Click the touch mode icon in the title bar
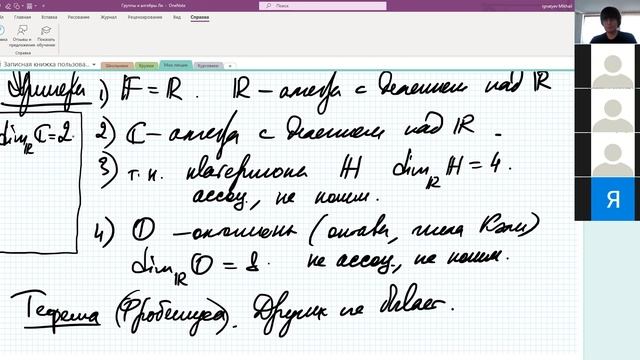Screen dimensions: 640x360 click(17, 6)
